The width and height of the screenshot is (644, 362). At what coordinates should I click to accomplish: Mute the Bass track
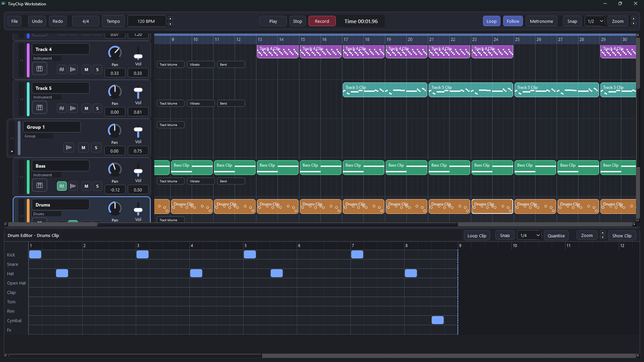pos(87,186)
